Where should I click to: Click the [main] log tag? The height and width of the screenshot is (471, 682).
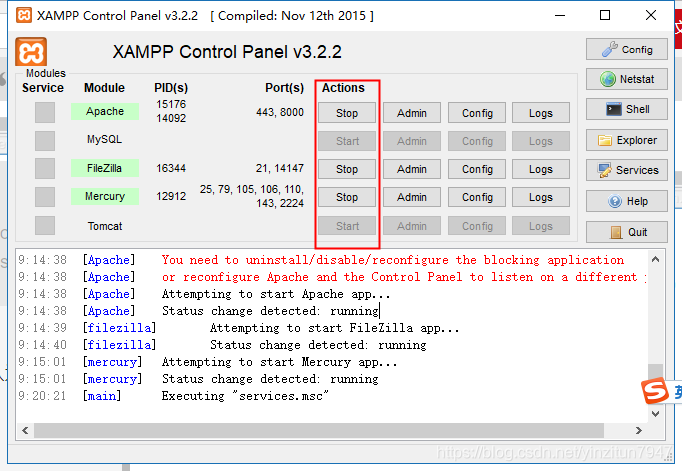102,396
